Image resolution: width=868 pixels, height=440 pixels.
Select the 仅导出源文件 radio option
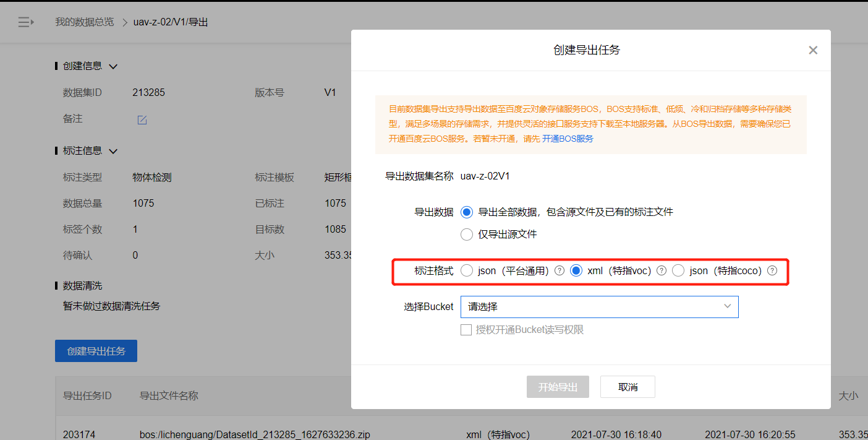click(467, 234)
